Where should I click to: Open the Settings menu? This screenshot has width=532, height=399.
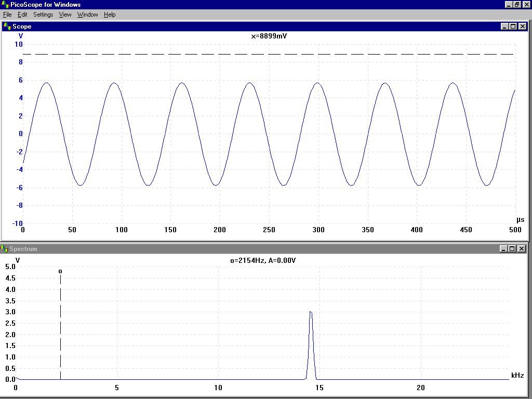coord(43,15)
